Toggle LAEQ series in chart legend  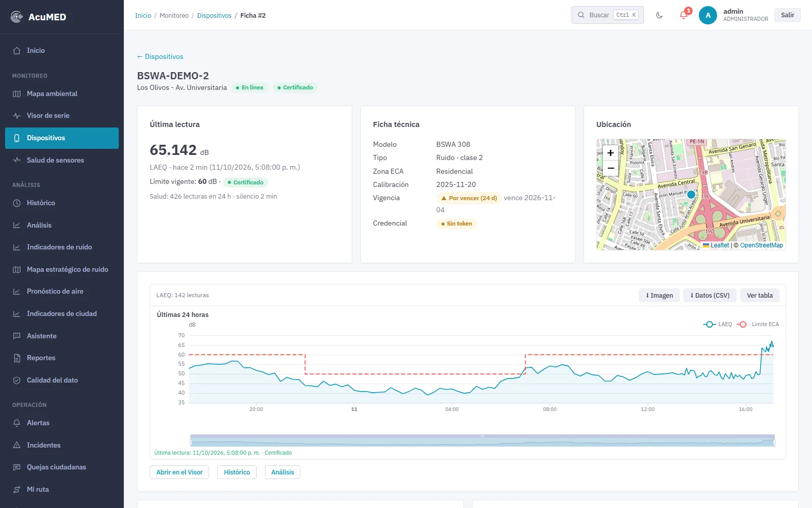pyautogui.click(x=718, y=324)
